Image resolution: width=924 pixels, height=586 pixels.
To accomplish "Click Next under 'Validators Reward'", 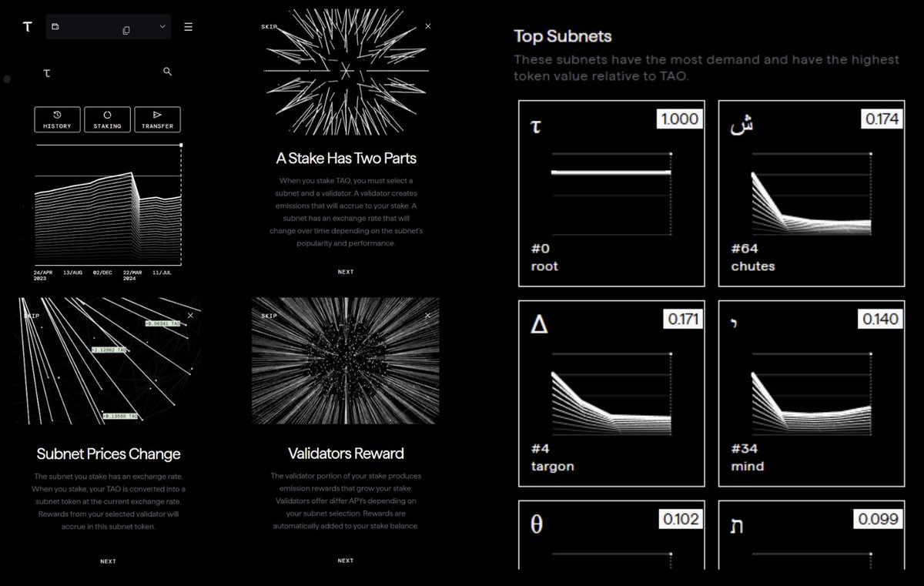I will point(346,561).
